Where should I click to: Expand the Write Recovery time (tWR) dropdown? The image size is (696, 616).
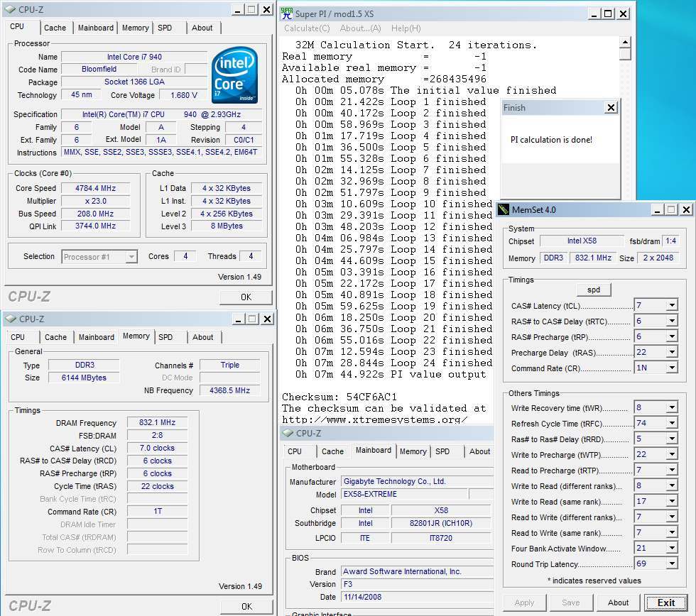[x=672, y=407]
